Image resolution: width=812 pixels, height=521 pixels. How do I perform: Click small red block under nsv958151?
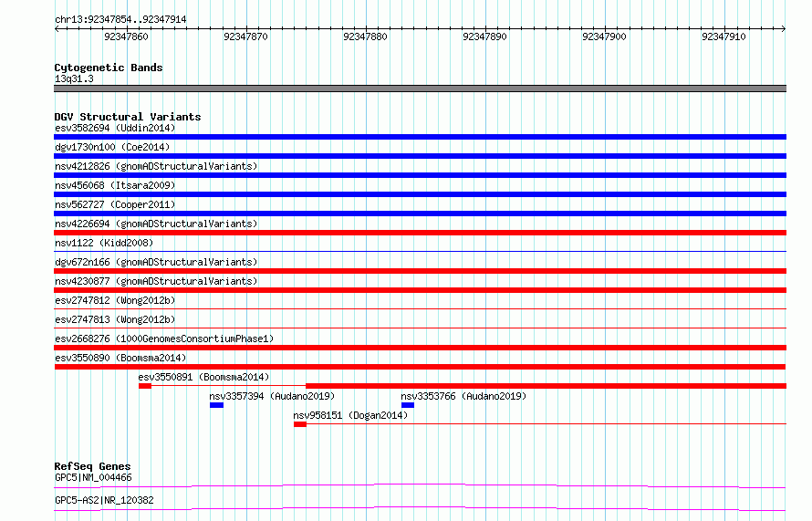click(x=300, y=424)
